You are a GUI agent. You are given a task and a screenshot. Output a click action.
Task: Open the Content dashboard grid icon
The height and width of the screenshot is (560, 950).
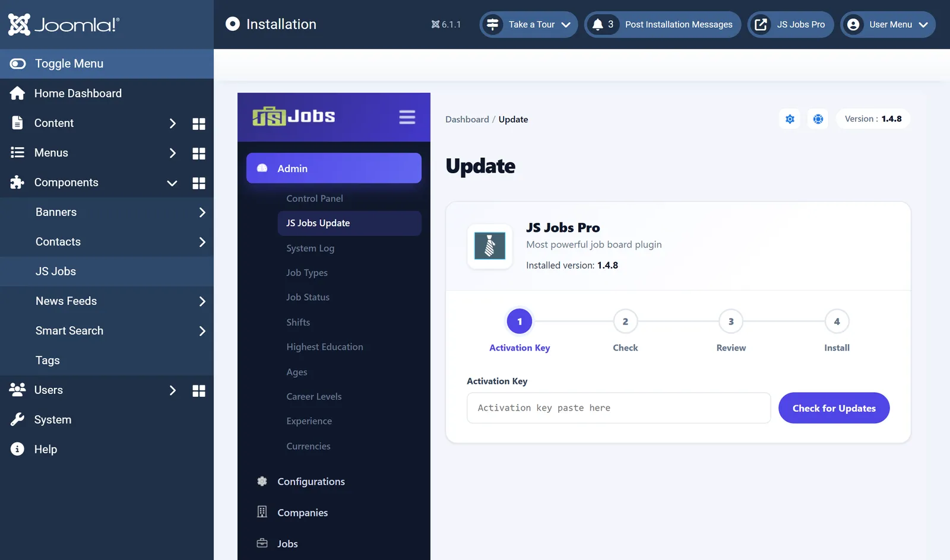click(x=199, y=123)
